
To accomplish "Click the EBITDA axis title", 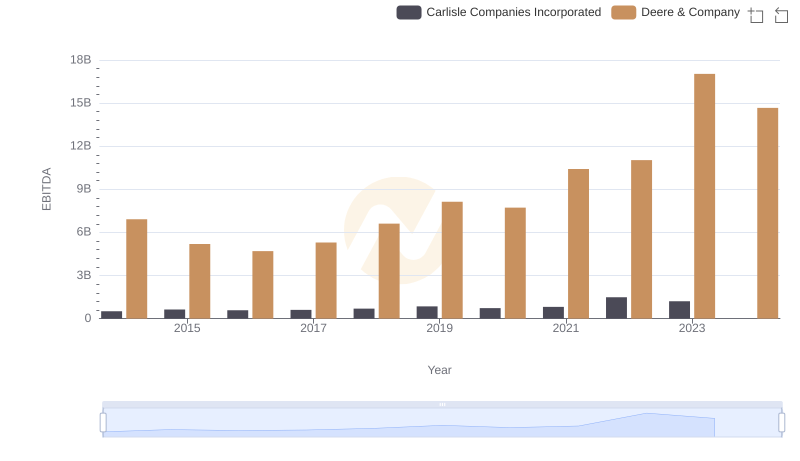I will (46, 189).
